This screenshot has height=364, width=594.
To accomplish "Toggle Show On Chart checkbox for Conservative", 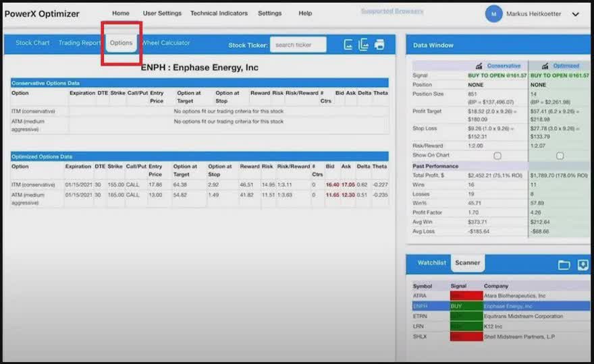I will coord(497,156).
